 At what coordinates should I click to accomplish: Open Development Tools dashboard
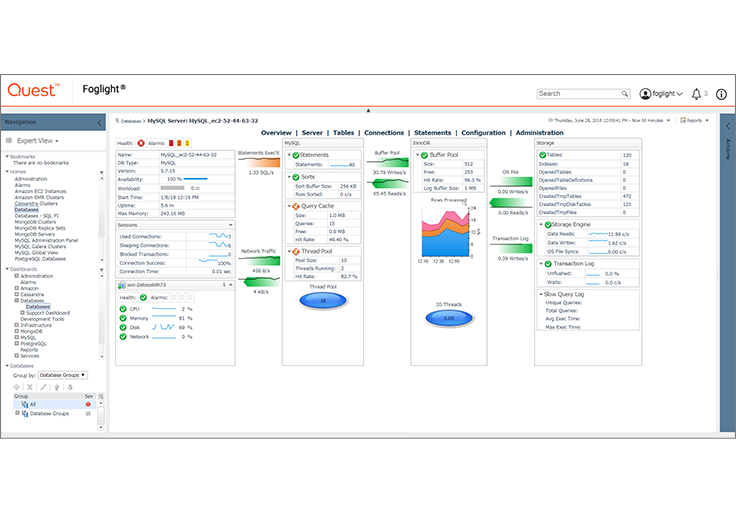click(42, 319)
